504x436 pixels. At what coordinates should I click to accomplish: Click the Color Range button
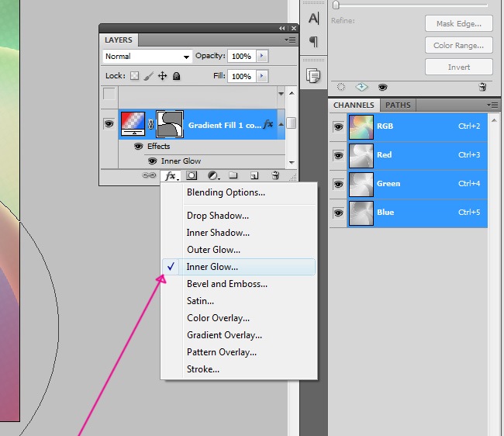click(458, 45)
